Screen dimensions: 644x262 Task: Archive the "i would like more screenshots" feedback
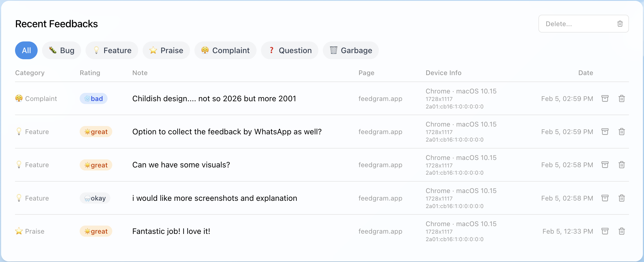(x=605, y=198)
